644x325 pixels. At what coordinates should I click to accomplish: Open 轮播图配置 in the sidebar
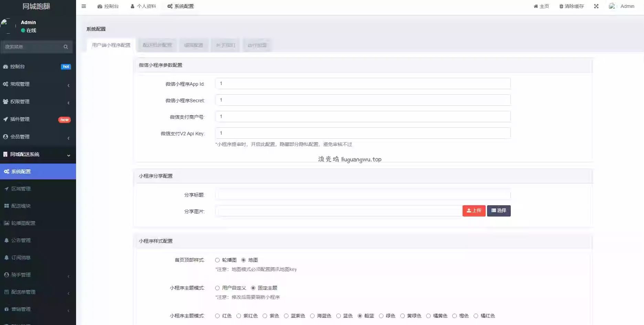23,223
